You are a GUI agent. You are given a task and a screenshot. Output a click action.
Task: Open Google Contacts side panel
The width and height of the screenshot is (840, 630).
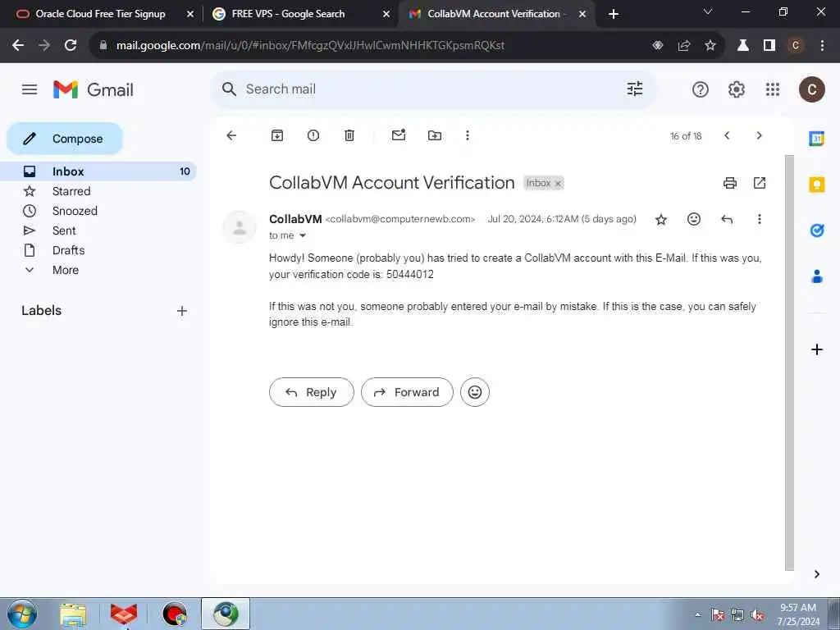pyautogui.click(x=816, y=276)
